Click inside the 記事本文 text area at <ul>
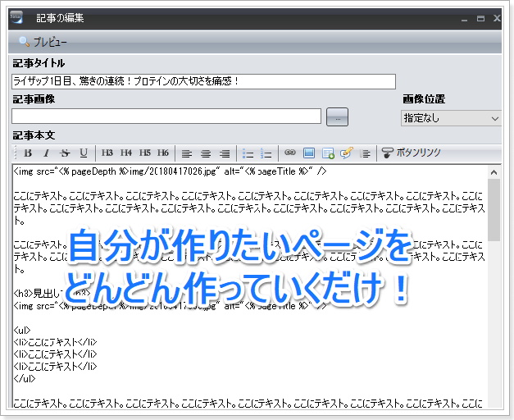Viewport: 514px width, 420px height. [x=22, y=330]
